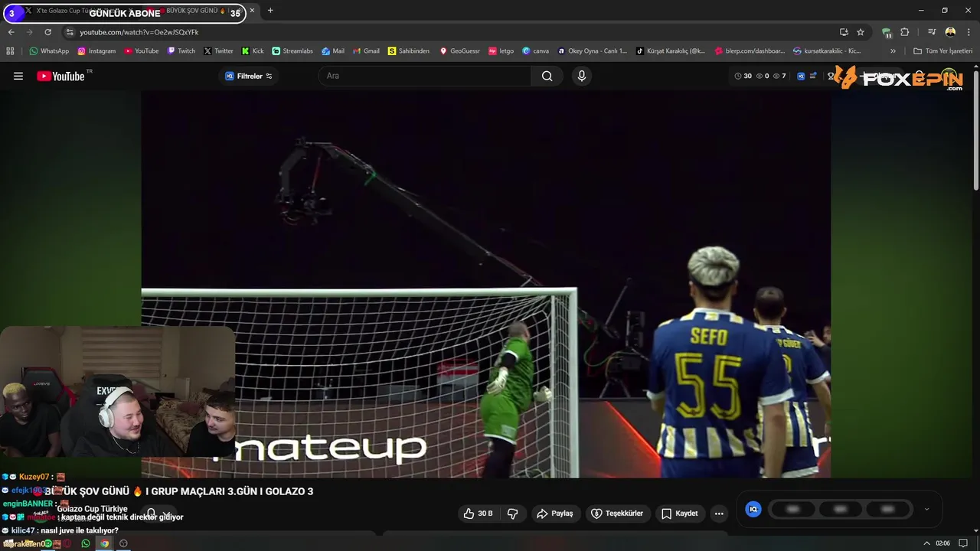Screen dimensions: 980x551
Task: Open the Filtreler filter button
Action: [x=249, y=76]
